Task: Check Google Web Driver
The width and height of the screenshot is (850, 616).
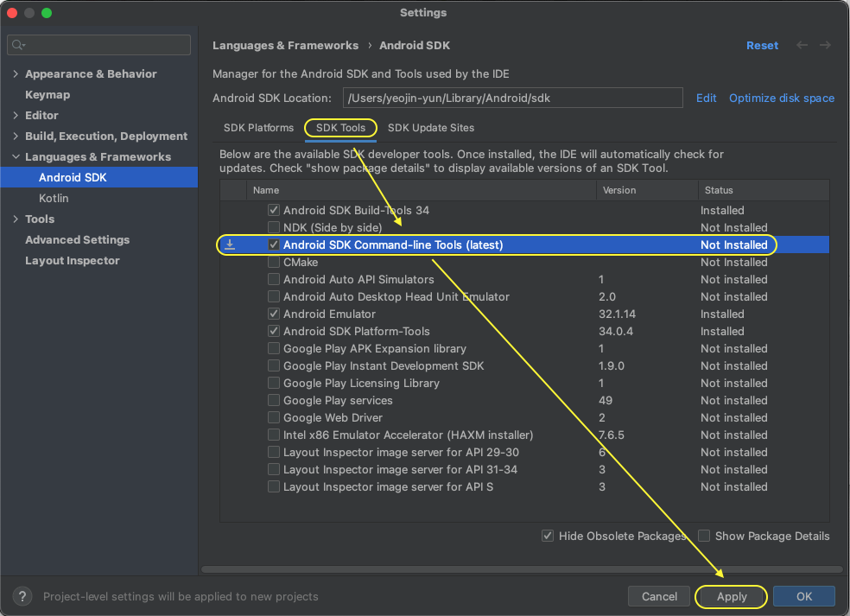Action: [274, 417]
